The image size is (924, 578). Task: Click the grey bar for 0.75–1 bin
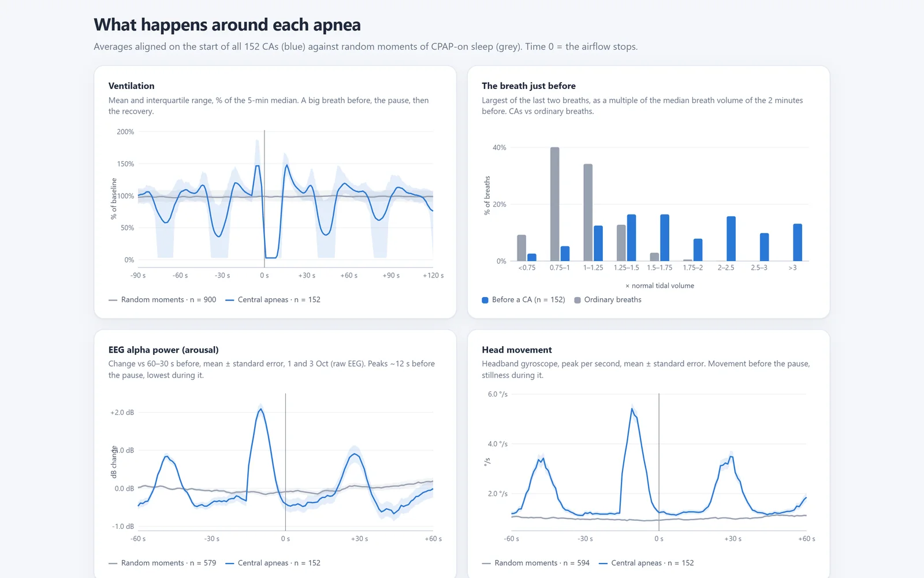(x=554, y=204)
